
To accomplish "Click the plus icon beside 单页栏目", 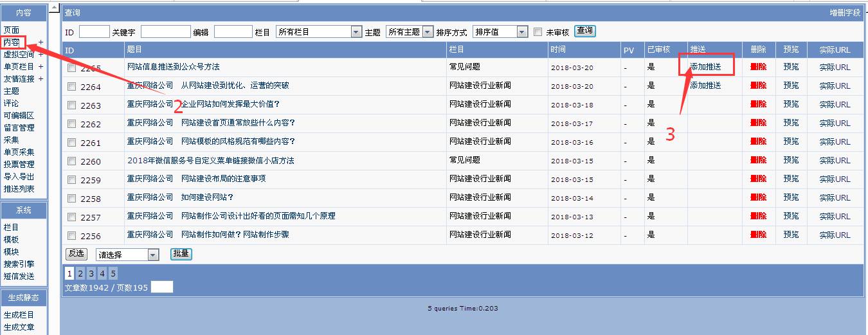I will 41,67.
